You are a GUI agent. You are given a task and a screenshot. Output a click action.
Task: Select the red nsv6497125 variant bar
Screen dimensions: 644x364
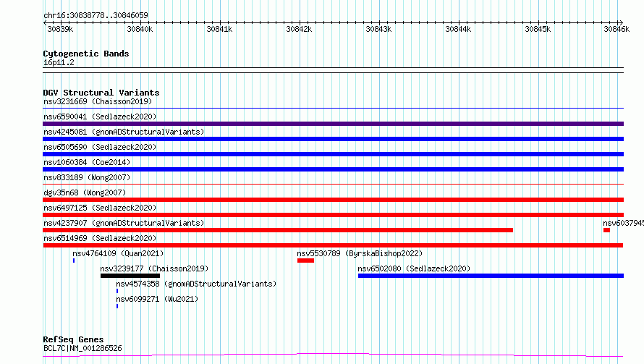pos(333,215)
